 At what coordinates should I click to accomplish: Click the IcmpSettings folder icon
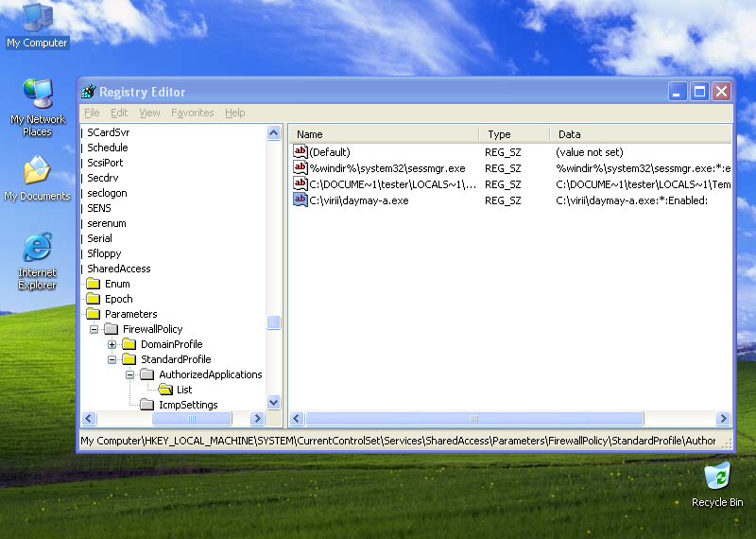pos(146,405)
